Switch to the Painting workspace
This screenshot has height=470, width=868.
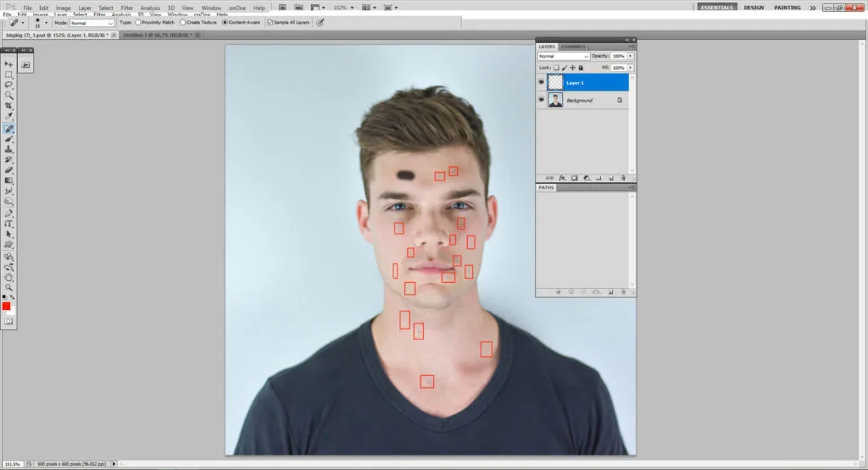(787, 8)
